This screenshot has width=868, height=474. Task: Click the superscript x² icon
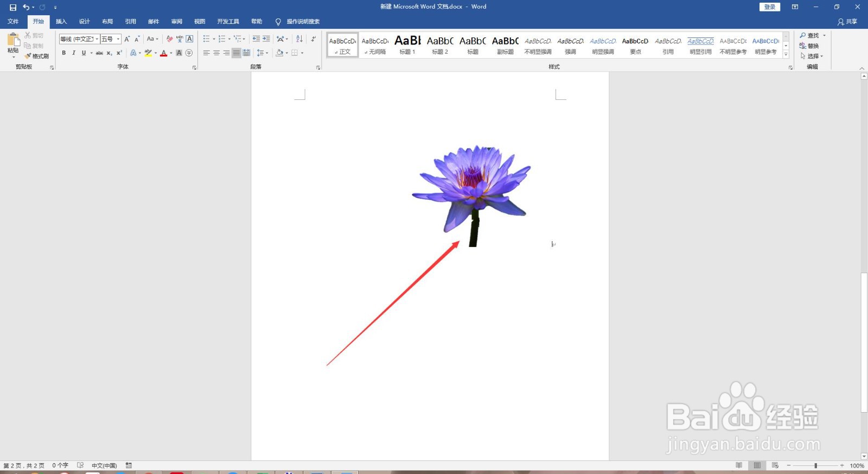(119, 53)
